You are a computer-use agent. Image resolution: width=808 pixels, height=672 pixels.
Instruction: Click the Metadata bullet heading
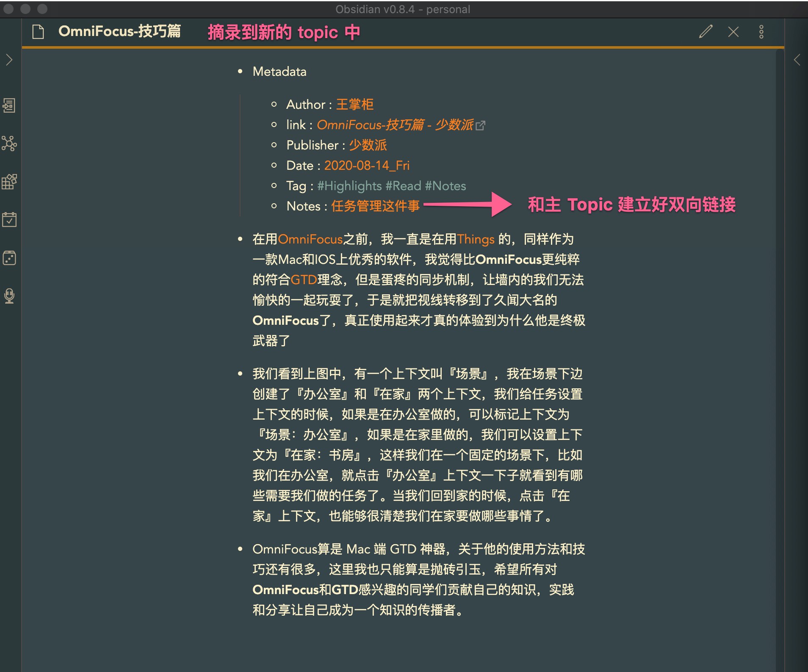pyautogui.click(x=279, y=71)
